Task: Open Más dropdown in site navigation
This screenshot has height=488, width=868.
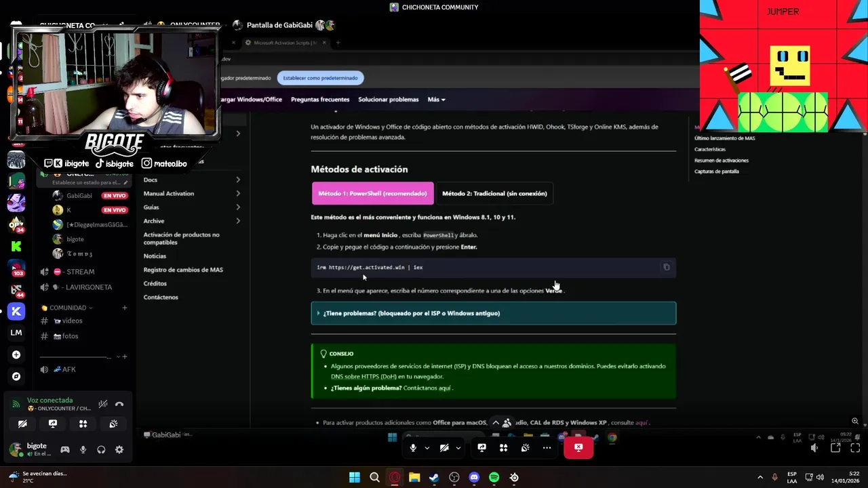Action: [x=436, y=100]
